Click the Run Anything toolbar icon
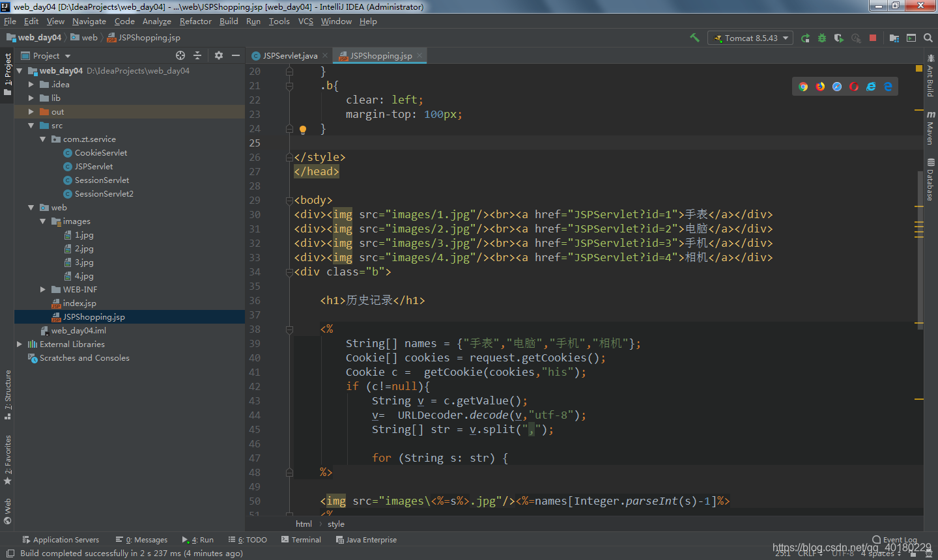Viewport: 938px width, 560px height. pos(911,38)
